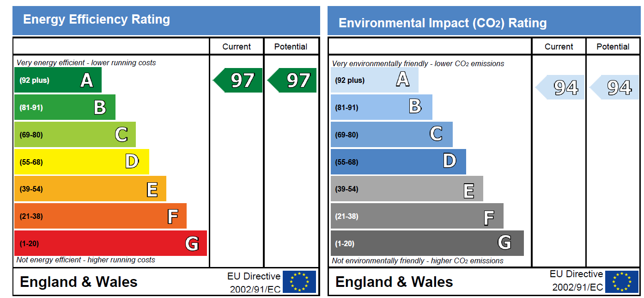Click the grey E band (39-54)
The width and height of the screenshot is (644, 298).
(x=407, y=189)
